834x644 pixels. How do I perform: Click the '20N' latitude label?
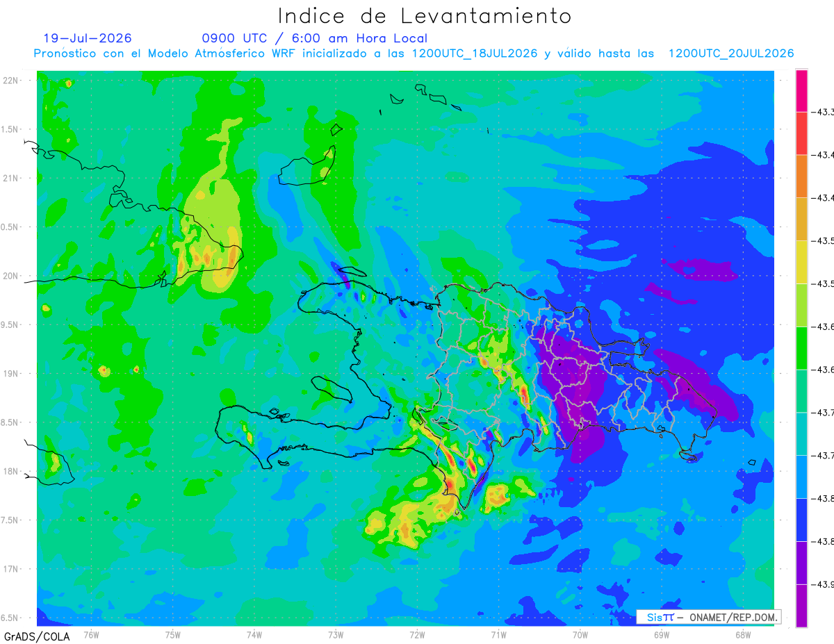pyautogui.click(x=11, y=276)
